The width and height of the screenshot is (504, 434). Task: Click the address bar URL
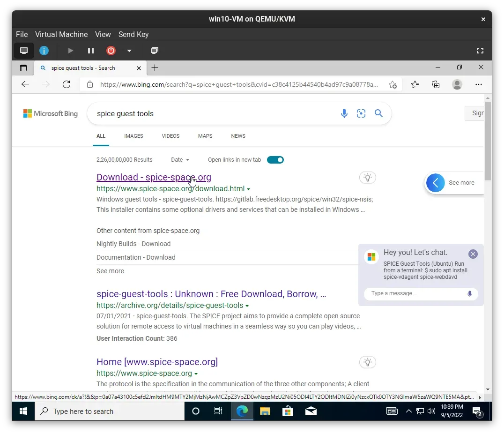point(239,84)
